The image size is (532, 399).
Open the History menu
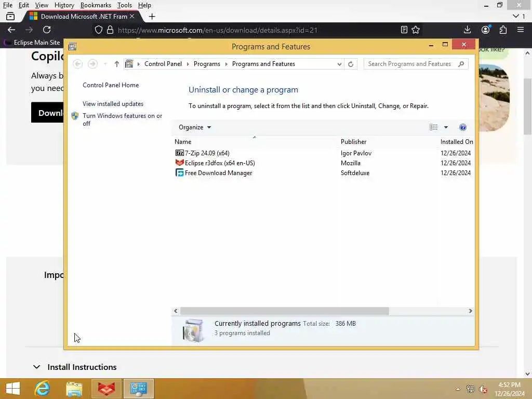[x=64, y=5]
